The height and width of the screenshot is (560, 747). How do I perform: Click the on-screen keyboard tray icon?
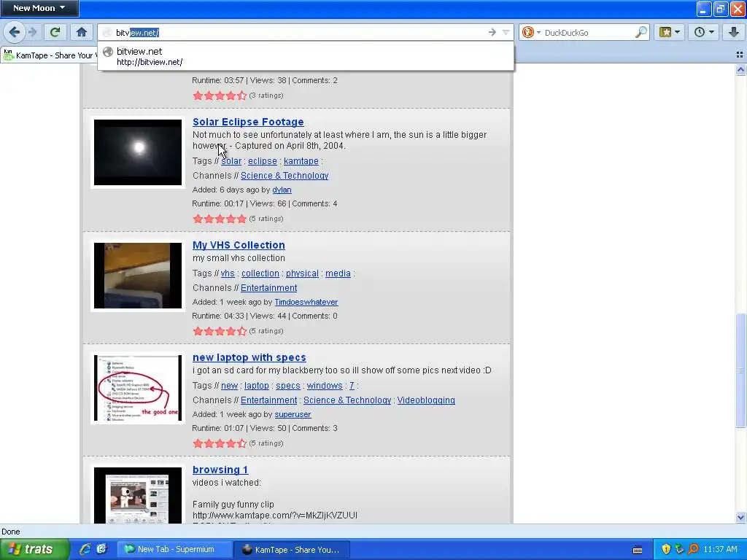pyautogui.click(x=638, y=550)
